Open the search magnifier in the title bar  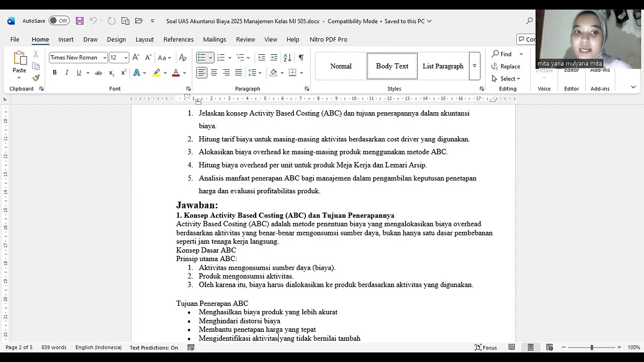click(529, 21)
